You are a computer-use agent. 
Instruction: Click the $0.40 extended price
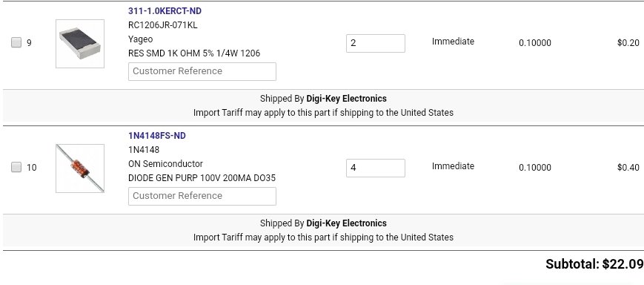(628, 168)
